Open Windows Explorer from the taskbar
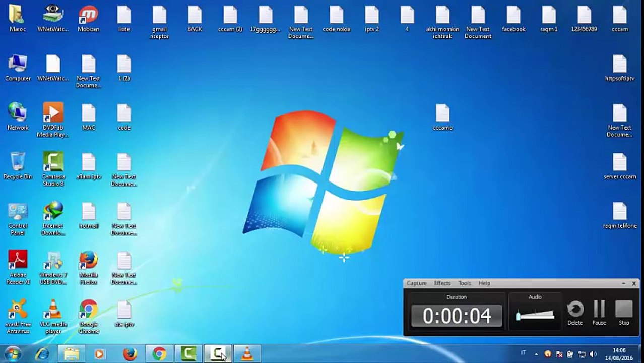Viewport: 644px width, 363px height. [x=71, y=354]
